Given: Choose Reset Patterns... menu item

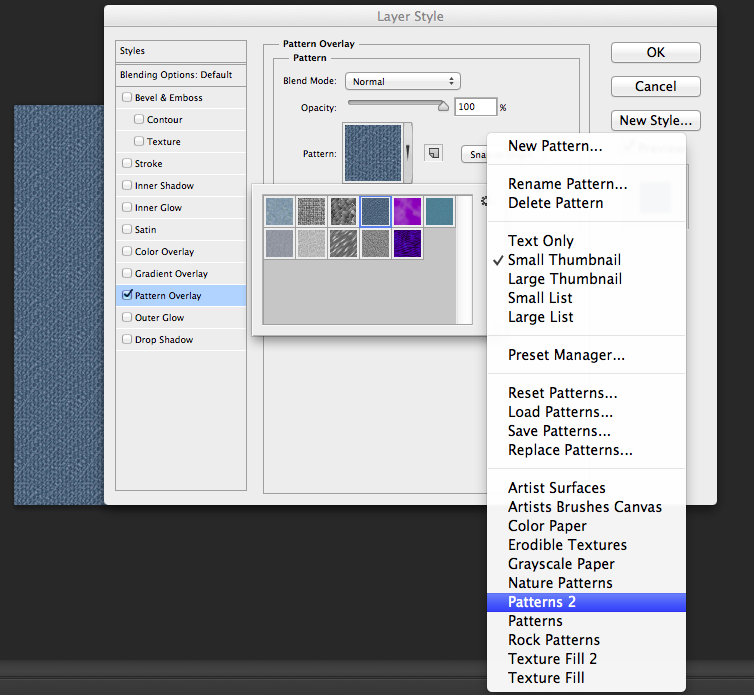Looking at the screenshot, I should pos(586,393).
